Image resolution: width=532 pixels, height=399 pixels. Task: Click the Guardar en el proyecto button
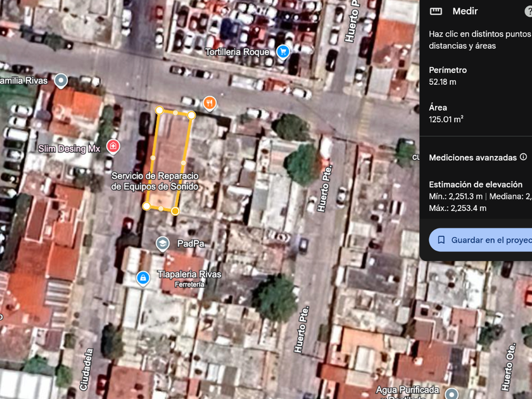[481, 240]
